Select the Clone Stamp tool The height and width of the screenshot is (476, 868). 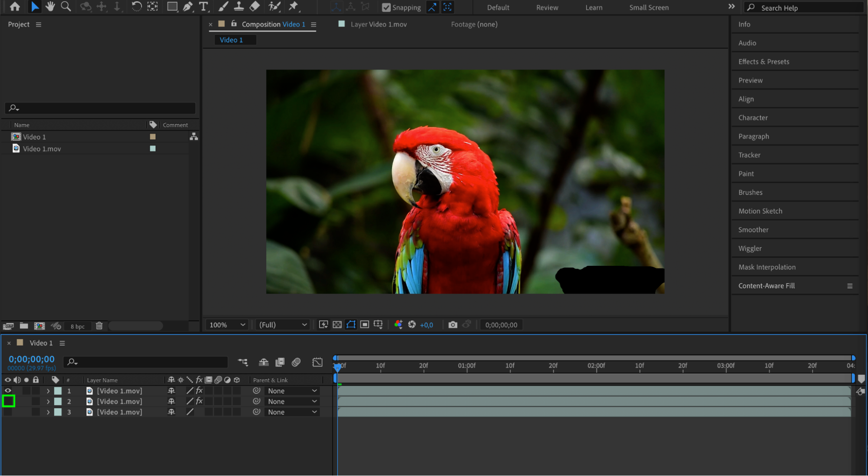click(239, 7)
